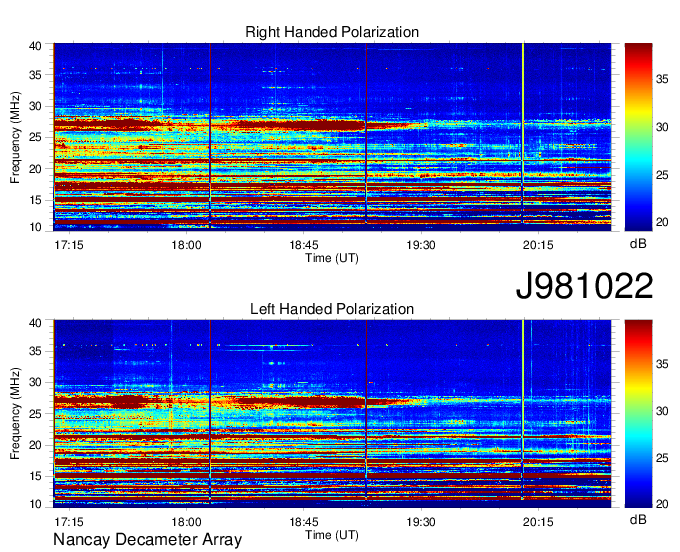This screenshot has height=552, width=680.
Task: Click the 35 dB label on upper colorbar
Action: click(x=662, y=79)
